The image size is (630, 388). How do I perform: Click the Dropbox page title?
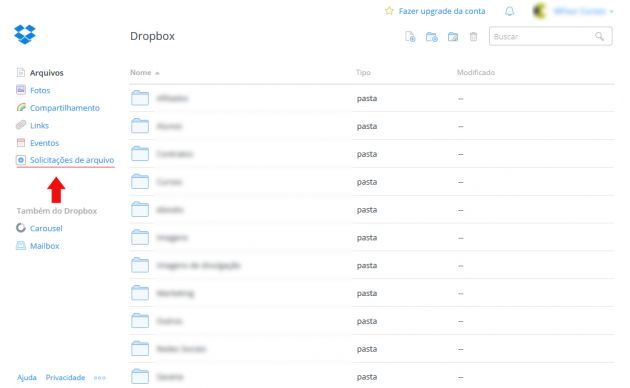coord(152,36)
